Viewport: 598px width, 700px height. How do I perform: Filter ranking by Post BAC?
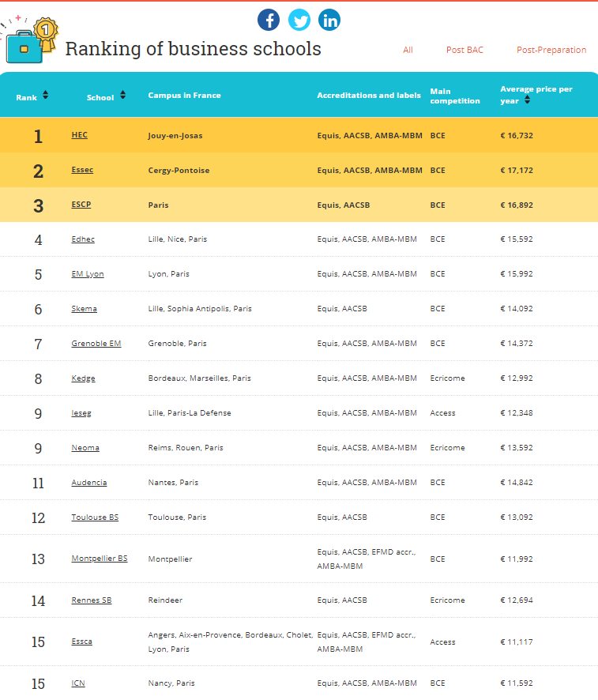464,50
